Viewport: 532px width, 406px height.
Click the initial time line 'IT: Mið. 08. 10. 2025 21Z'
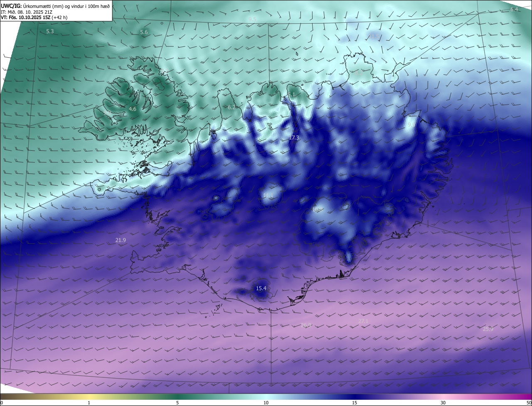27,12
